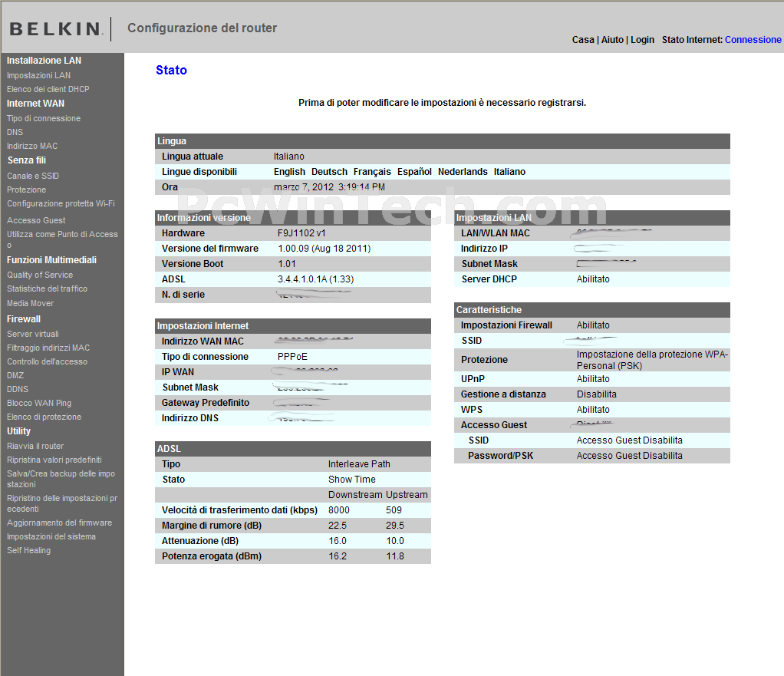Click Casa link in header
The height and width of the screenshot is (676, 784).
point(583,40)
